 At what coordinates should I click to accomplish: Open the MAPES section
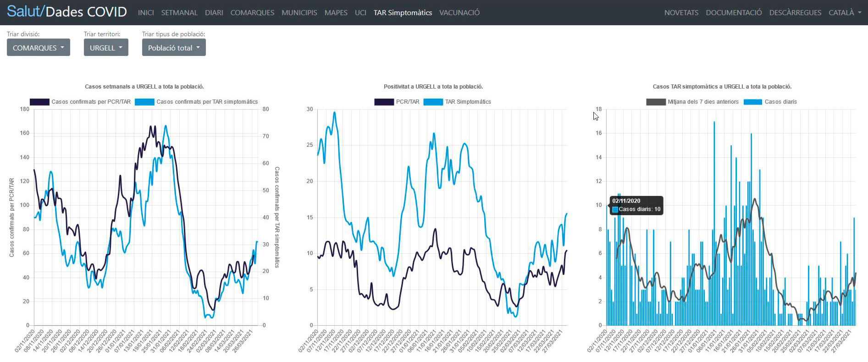pyautogui.click(x=336, y=13)
